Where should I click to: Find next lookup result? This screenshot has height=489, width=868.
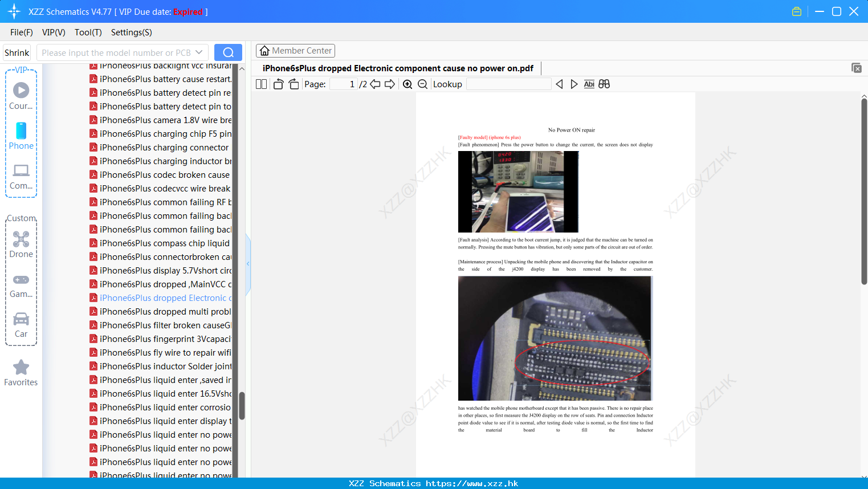[574, 84]
